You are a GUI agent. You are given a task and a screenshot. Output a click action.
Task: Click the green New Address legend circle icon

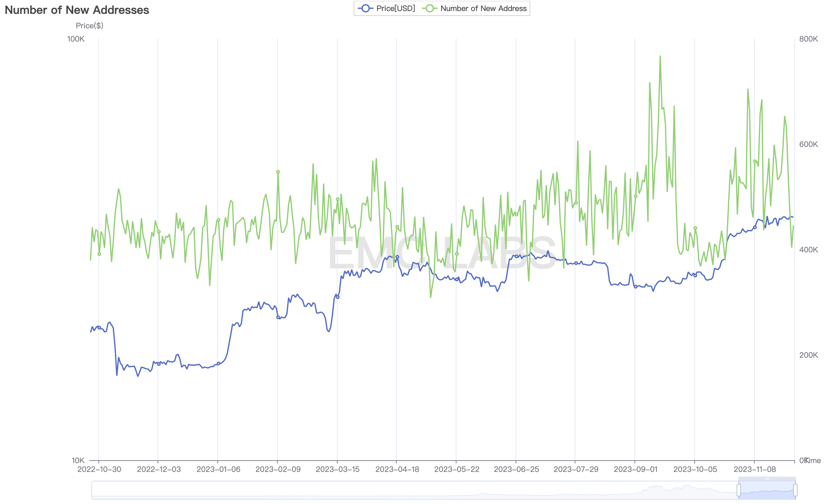[429, 8]
